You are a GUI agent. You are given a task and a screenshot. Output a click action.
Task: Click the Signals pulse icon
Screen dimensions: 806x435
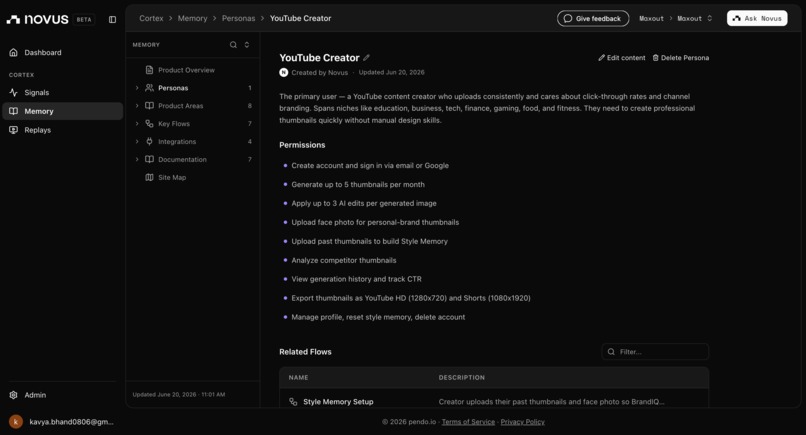click(13, 93)
